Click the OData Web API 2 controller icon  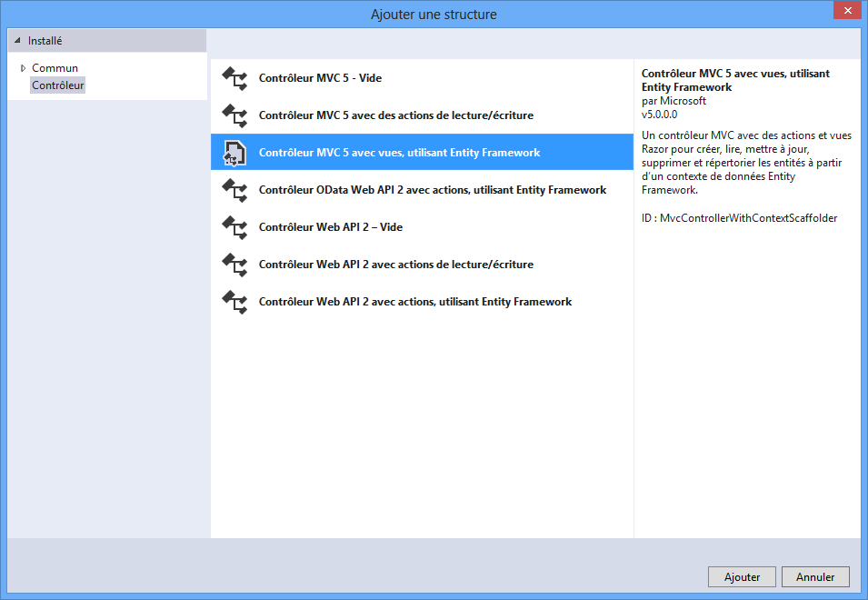pyautogui.click(x=234, y=190)
